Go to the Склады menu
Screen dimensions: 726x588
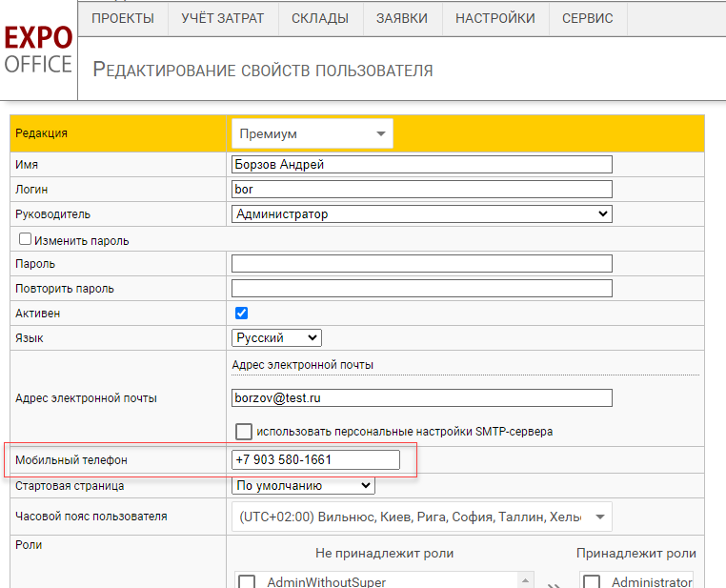(320, 18)
